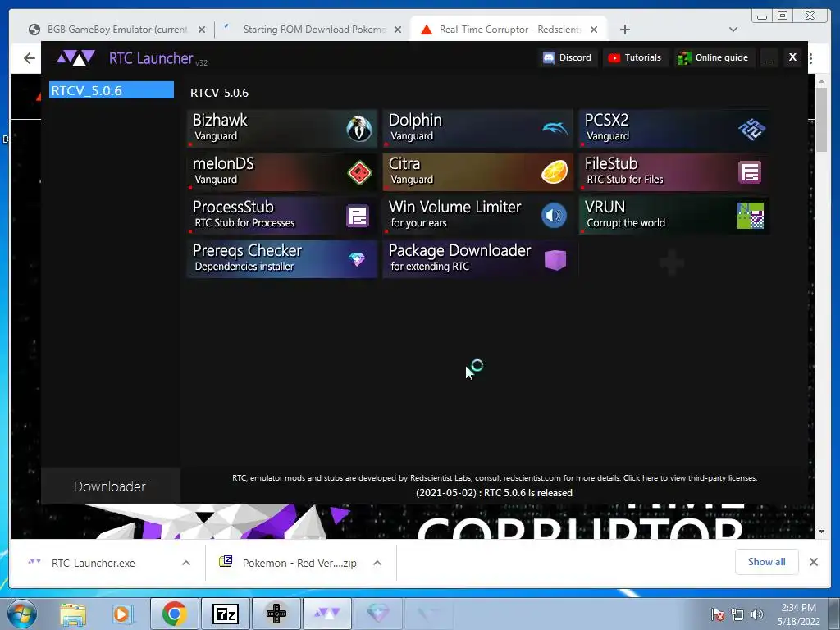Click the RTC Launcher taskbar button
840x630 pixels.
tap(326, 614)
